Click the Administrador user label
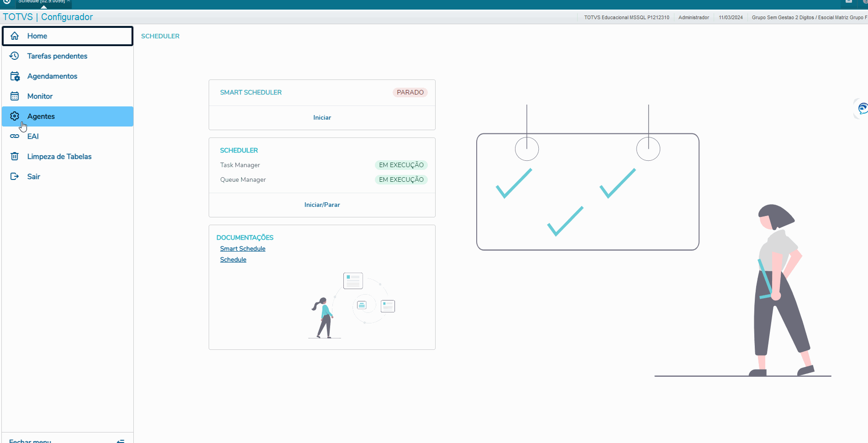The height and width of the screenshot is (443, 868). [x=694, y=17]
